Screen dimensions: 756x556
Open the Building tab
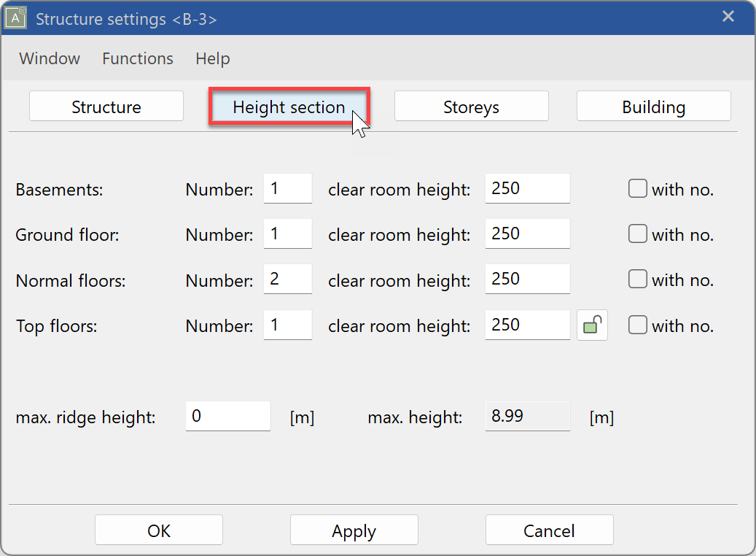(x=653, y=106)
